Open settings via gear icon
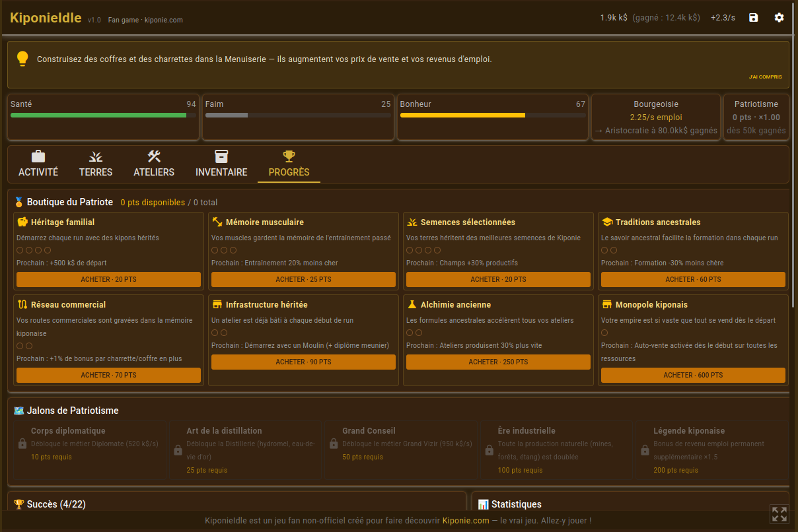The height and width of the screenshot is (532, 798). pos(780,18)
